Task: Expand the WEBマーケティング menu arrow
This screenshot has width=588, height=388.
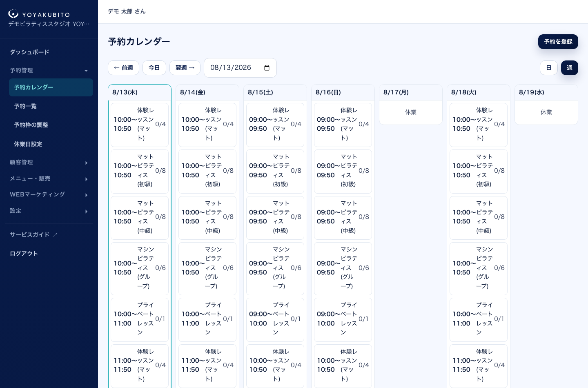Action: (86, 195)
